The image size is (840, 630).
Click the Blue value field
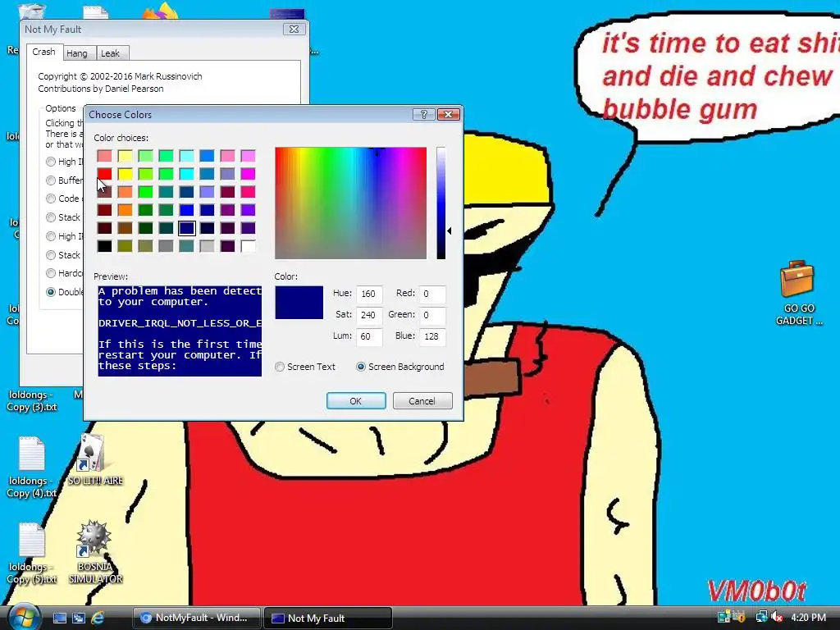click(432, 336)
